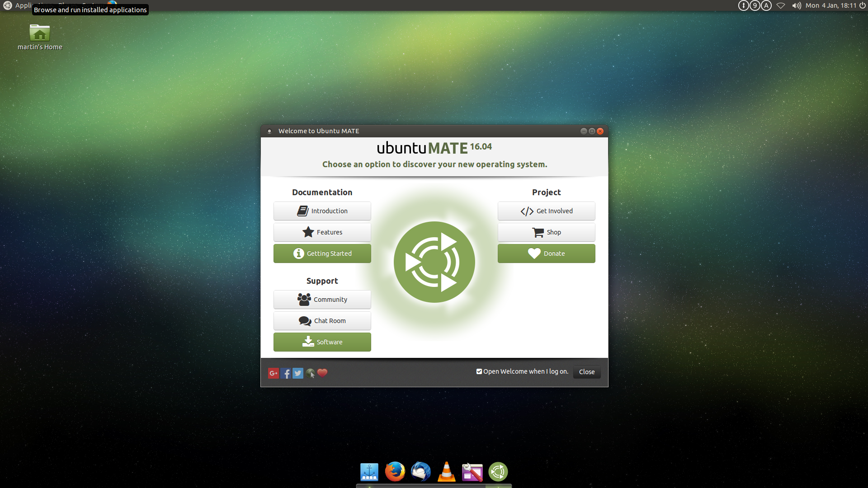Open the Get Involved page
The height and width of the screenshot is (488, 868).
(x=546, y=211)
